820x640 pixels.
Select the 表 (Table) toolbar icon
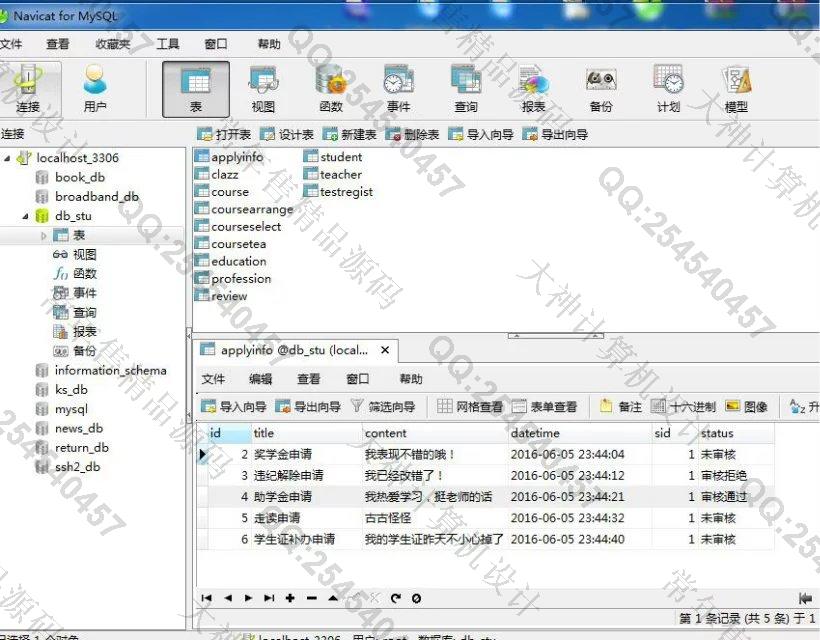coord(196,89)
